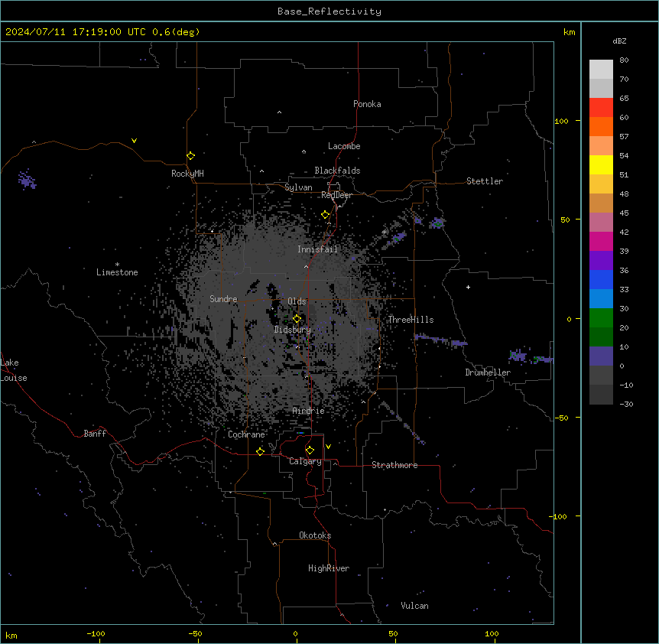Click the Lacombe city label

(344, 146)
